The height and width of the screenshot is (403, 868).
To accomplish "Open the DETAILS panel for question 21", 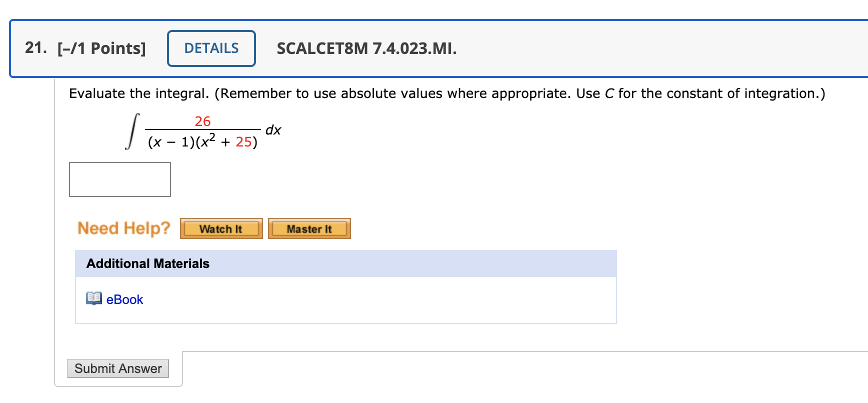I will click(x=210, y=48).
